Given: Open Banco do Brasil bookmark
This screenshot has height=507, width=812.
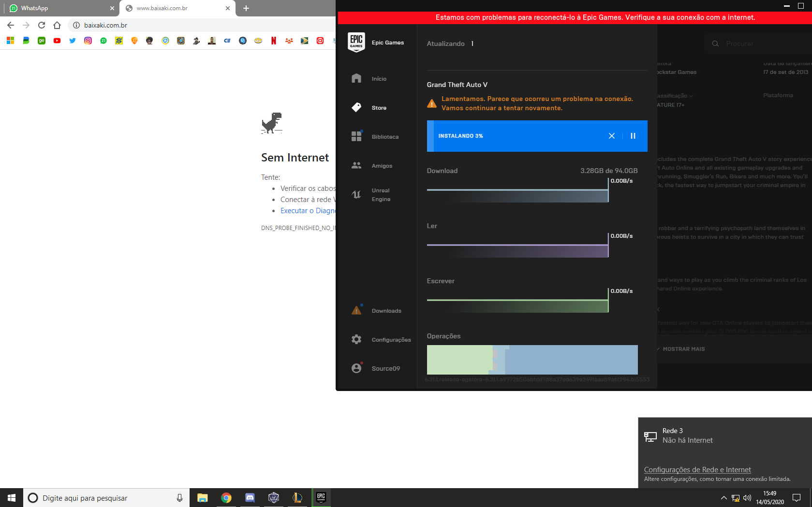Looking at the screenshot, I should point(119,41).
